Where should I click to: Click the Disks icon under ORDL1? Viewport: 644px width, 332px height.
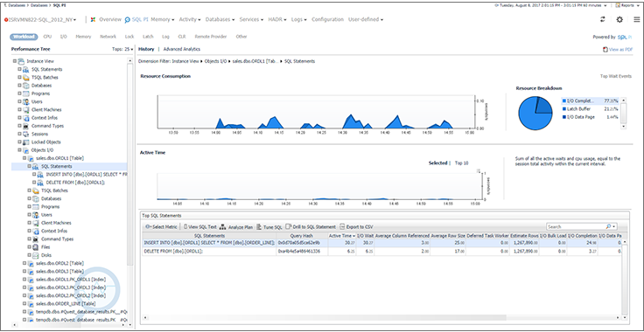[x=36, y=255]
